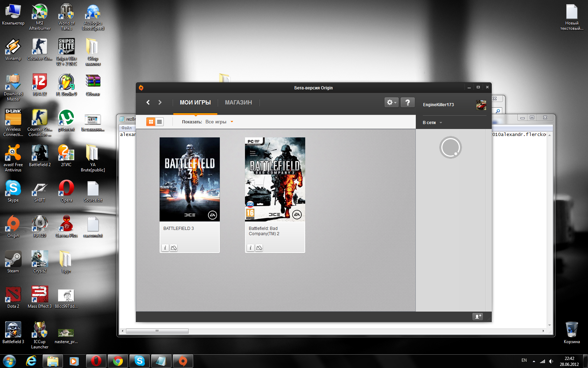Click the back navigation arrow in Origin
The height and width of the screenshot is (368, 588).
148,102
